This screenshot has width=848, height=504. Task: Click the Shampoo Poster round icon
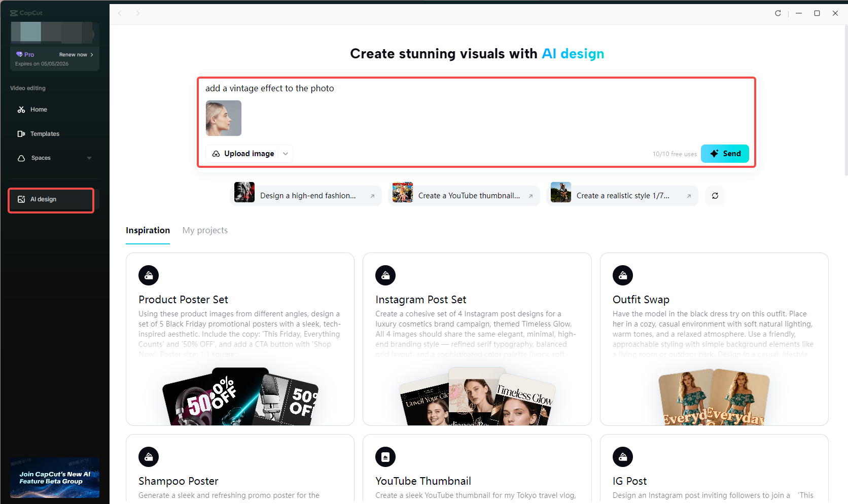149,457
